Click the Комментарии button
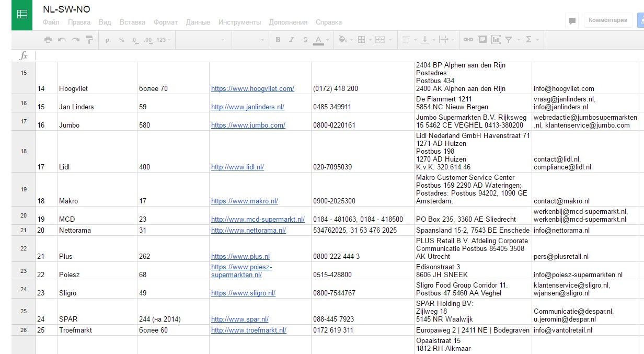Image resolution: width=644 pixels, height=354 pixels. click(x=608, y=20)
